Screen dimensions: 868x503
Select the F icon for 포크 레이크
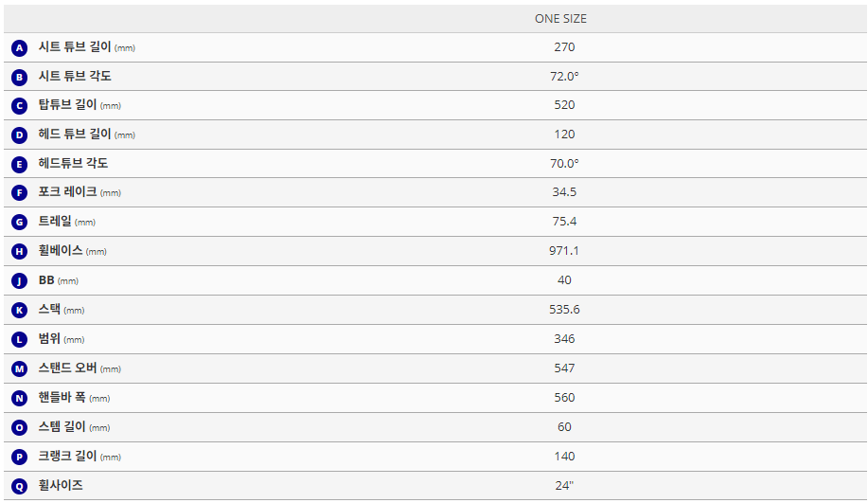pyautogui.click(x=19, y=193)
